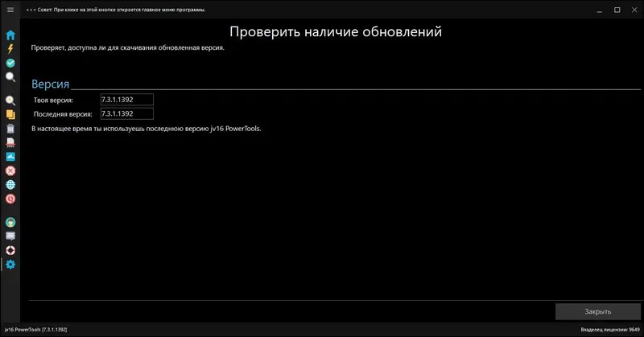Click the gray chat message icon

pos(10,236)
